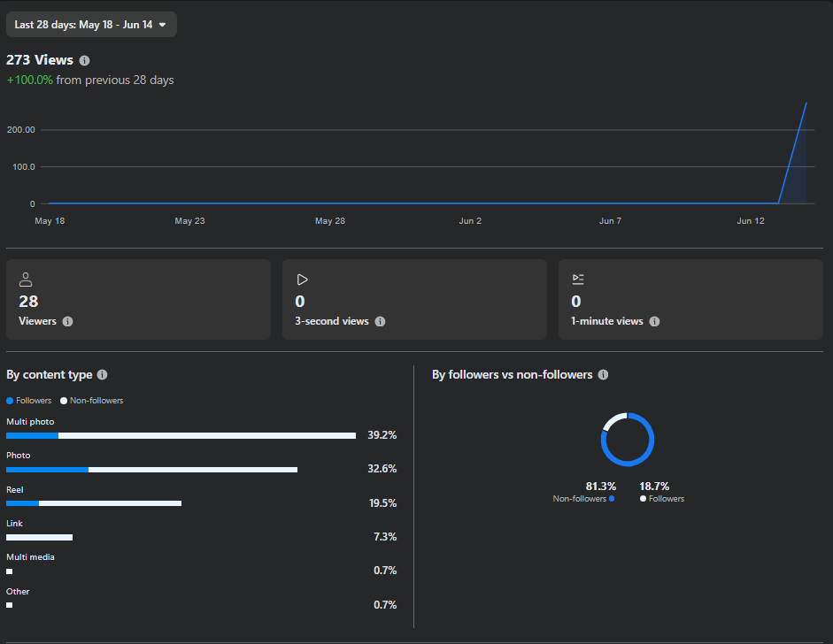Image resolution: width=833 pixels, height=644 pixels.
Task: Click the playlist icon in 1-minute views card
Action: click(x=578, y=280)
